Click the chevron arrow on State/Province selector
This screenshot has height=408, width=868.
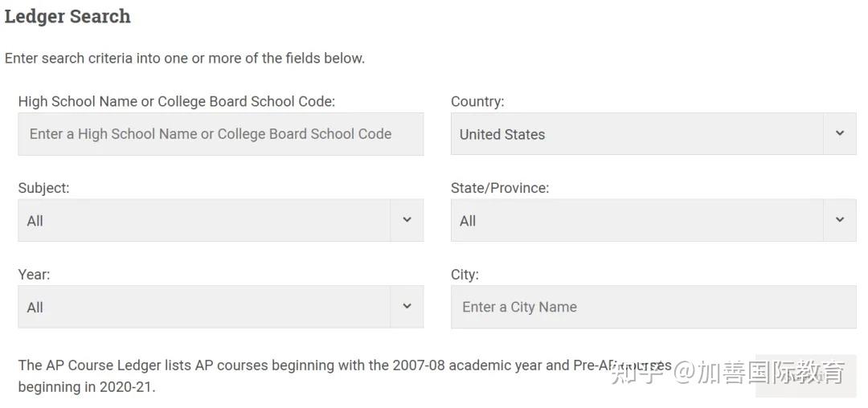click(840, 220)
